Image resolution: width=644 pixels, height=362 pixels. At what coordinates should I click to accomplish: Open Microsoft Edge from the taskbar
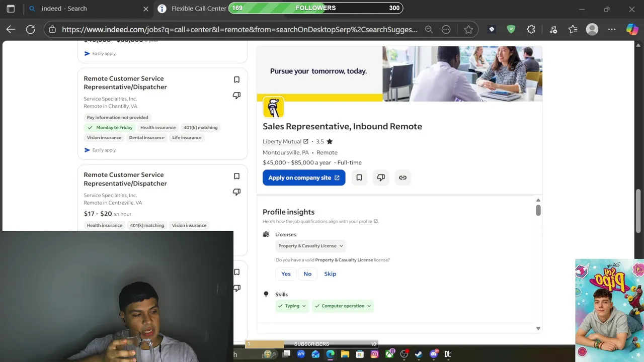click(x=330, y=354)
